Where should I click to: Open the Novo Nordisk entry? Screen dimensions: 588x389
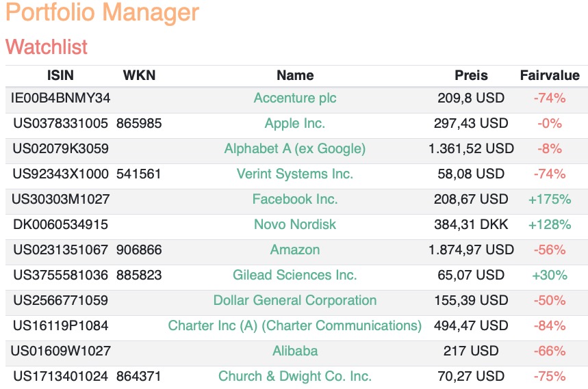click(295, 224)
